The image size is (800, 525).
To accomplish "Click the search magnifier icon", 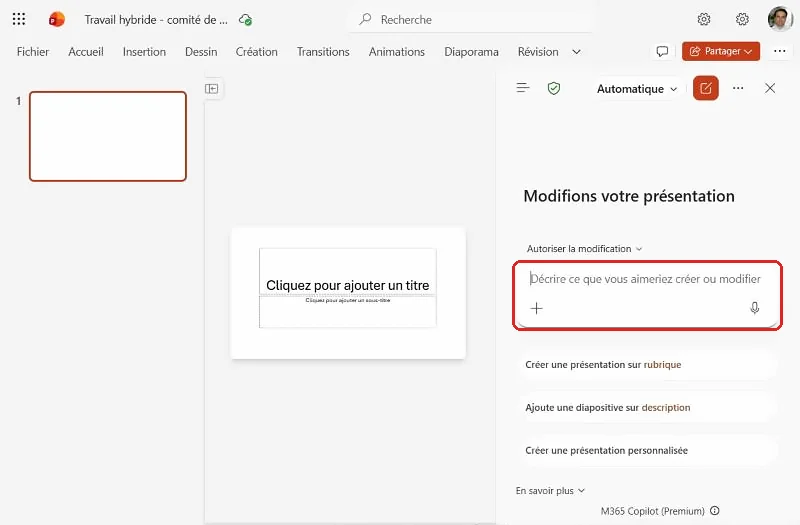I will [x=365, y=19].
